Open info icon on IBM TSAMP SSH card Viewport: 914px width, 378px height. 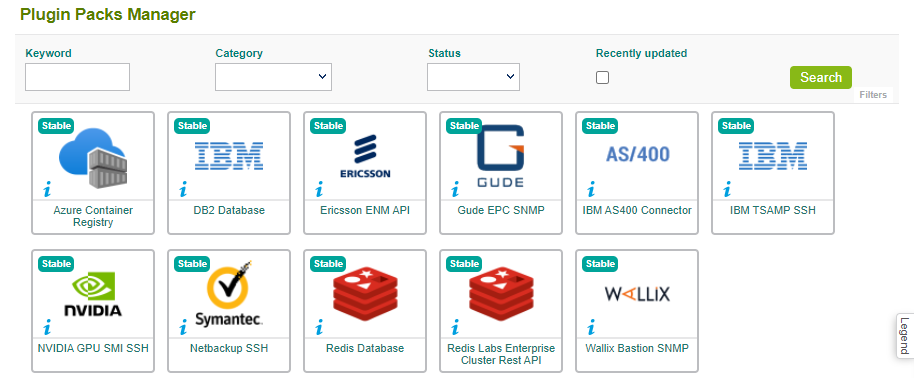tap(727, 189)
